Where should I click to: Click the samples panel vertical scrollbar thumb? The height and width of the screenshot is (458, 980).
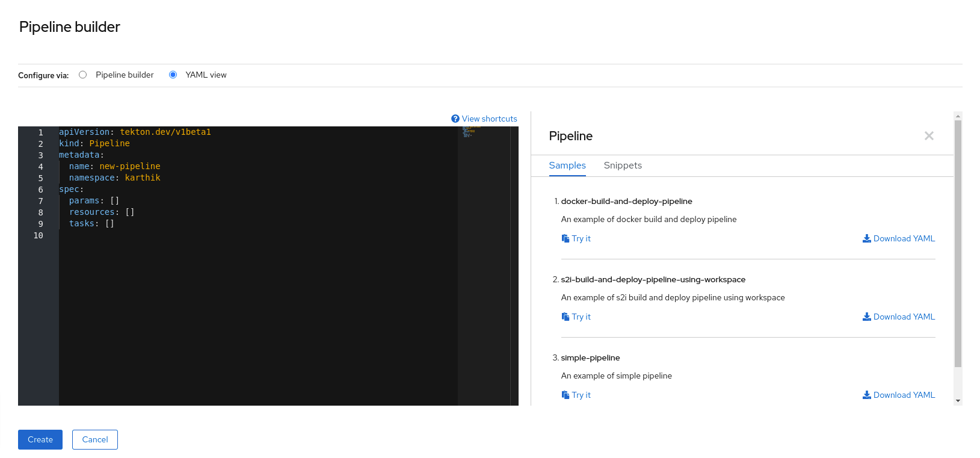[958, 241]
